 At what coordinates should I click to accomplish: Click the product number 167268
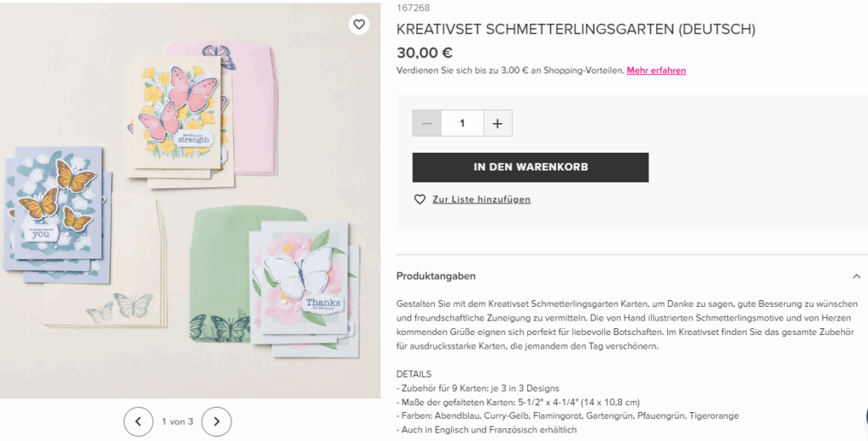click(413, 8)
